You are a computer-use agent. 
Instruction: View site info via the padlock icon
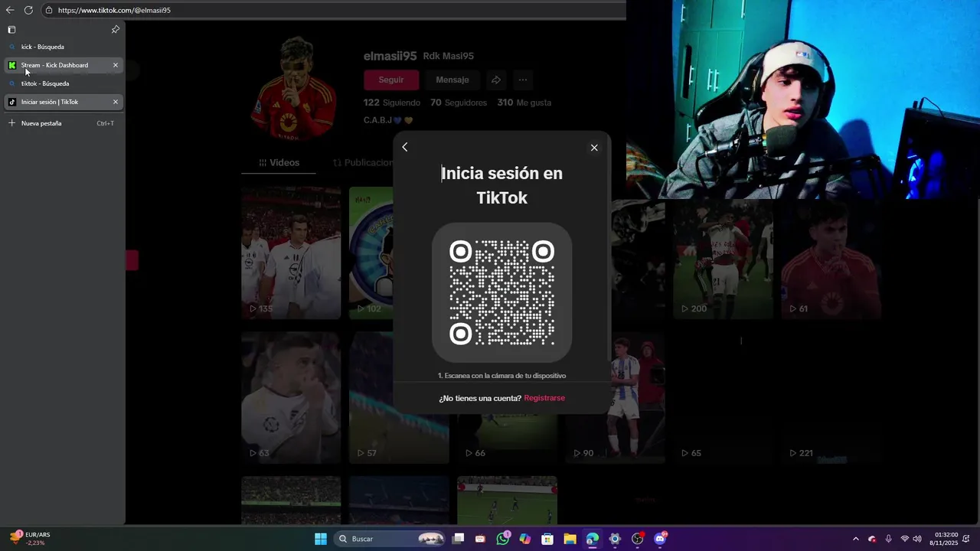[49, 10]
